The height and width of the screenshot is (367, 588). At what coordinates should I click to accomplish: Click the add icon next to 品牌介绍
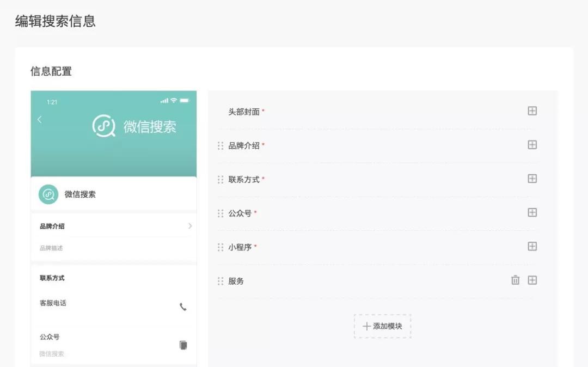(x=532, y=145)
